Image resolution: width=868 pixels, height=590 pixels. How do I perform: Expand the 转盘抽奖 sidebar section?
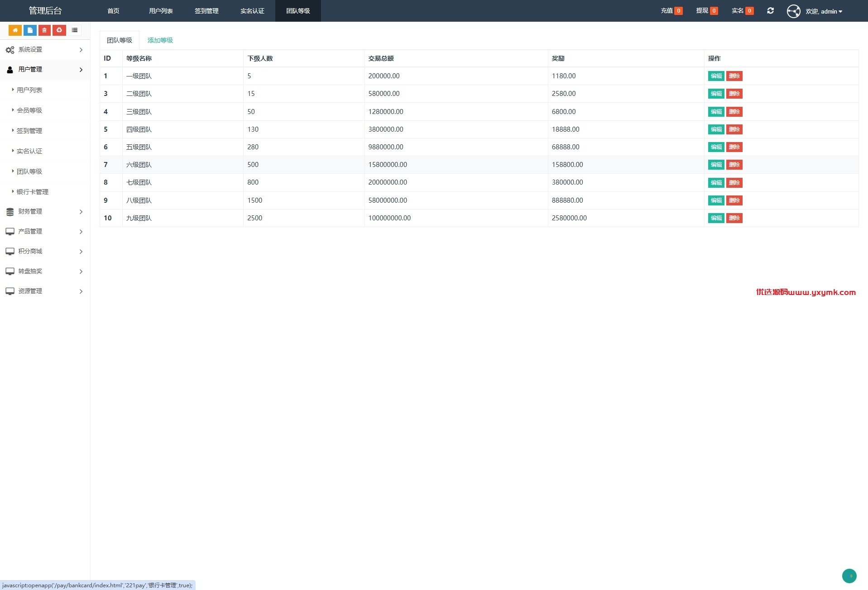(x=45, y=271)
